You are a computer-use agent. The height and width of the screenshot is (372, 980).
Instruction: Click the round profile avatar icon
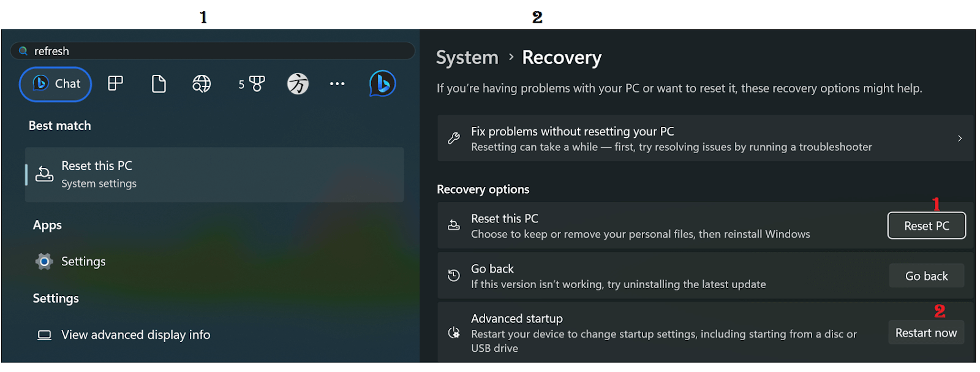(x=298, y=83)
